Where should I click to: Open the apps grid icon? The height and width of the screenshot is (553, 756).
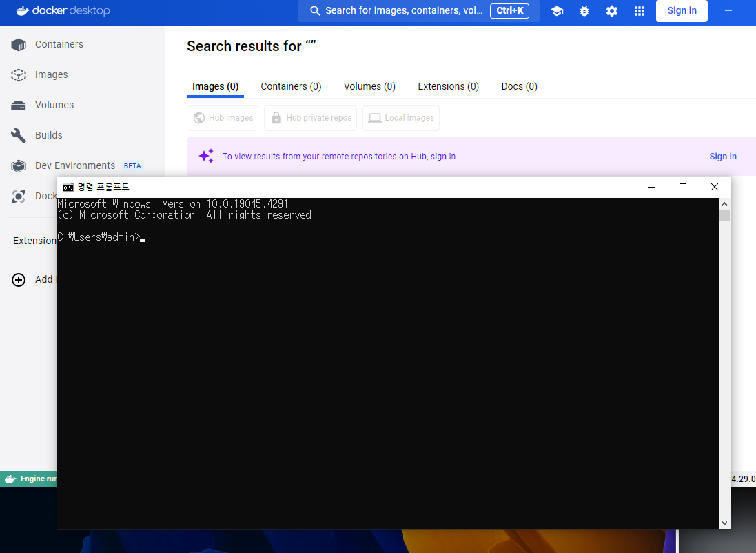click(x=640, y=11)
